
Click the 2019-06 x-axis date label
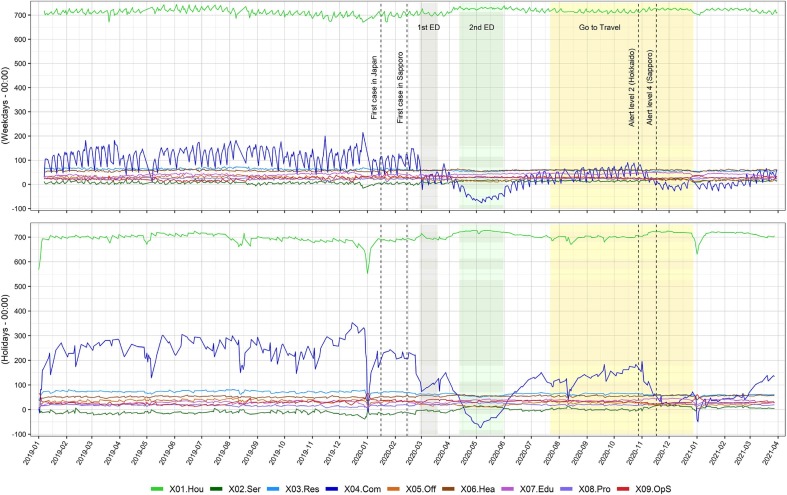168,455
